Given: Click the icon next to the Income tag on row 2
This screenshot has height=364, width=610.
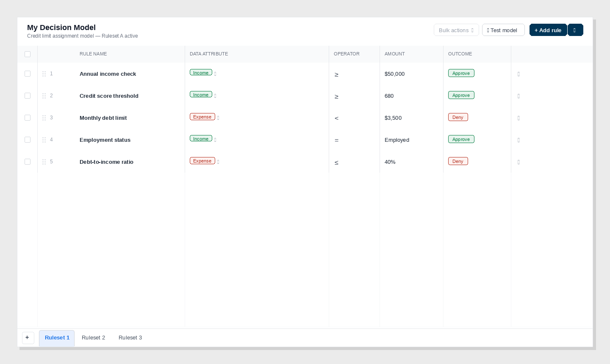Looking at the screenshot, I should [215, 96].
